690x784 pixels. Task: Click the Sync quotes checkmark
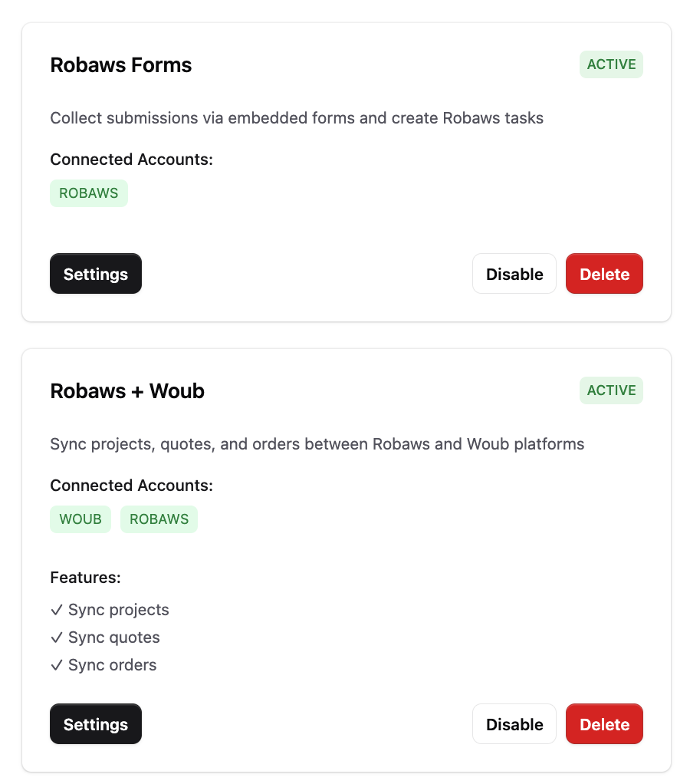(56, 637)
